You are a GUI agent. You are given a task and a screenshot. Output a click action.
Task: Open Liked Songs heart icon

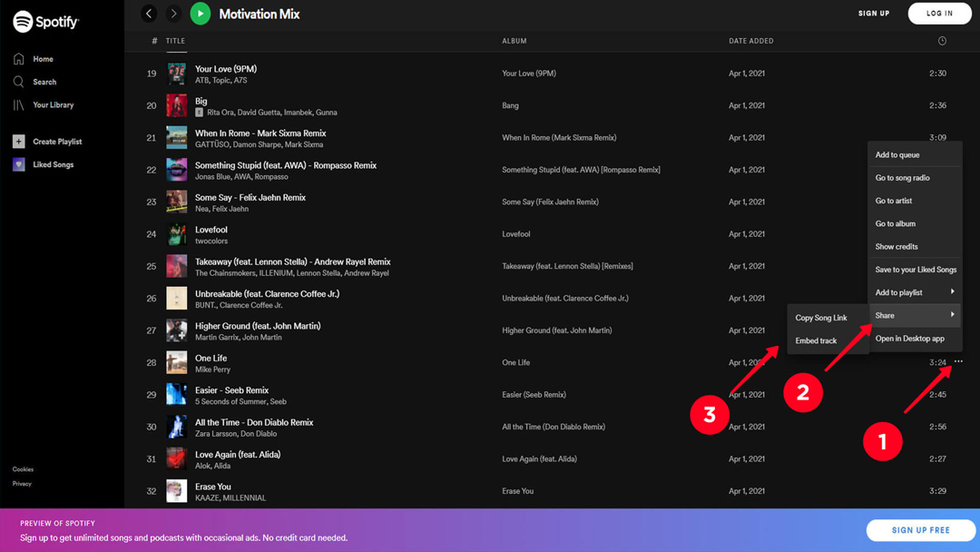pos(19,164)
